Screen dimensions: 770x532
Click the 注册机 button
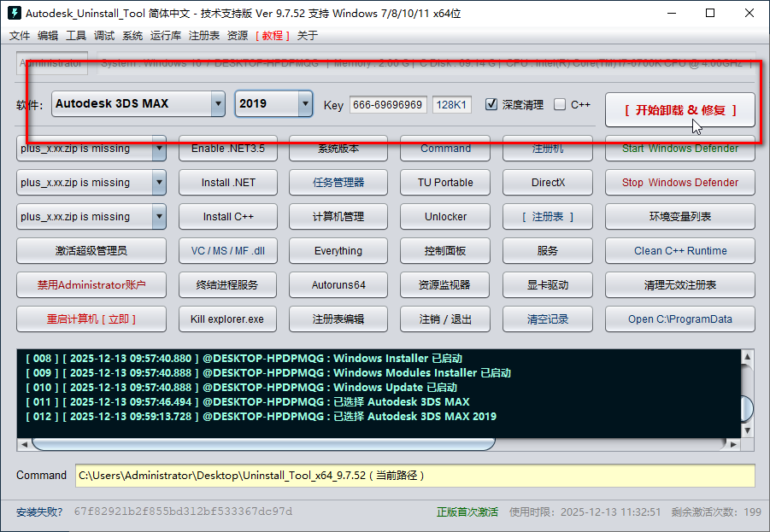point(548,149)
